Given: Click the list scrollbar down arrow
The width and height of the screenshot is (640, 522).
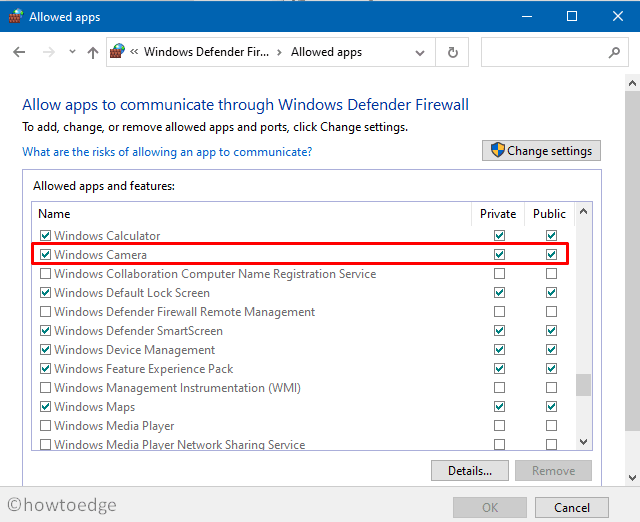Looking at the screenshot, I should tap(583, 441).
